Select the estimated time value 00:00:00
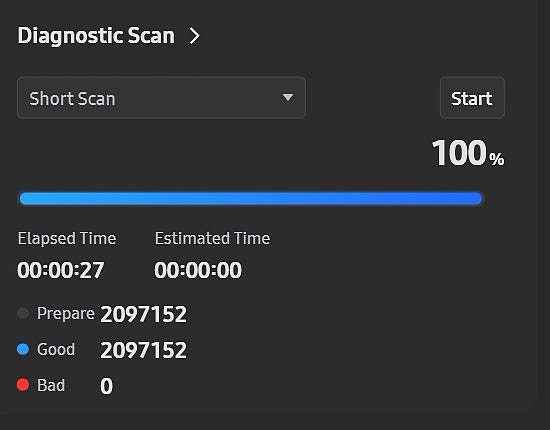Screen dimensions: 550x430 [x=198, y=270]
